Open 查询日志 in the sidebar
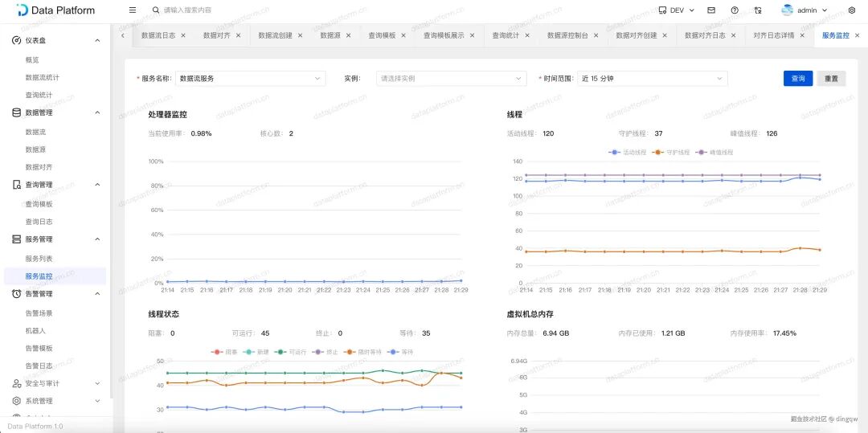The image size is (868, 433). click(39, 222)
